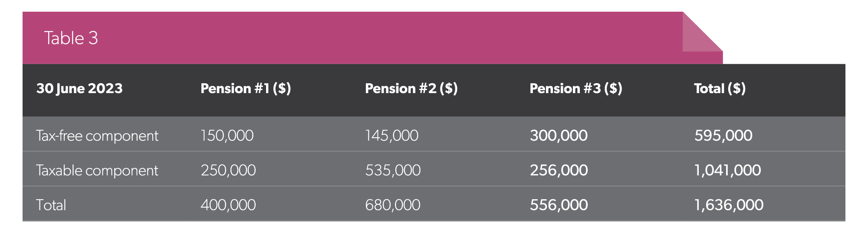Click the 1,636,000 grand total

(x=729, y=205)
